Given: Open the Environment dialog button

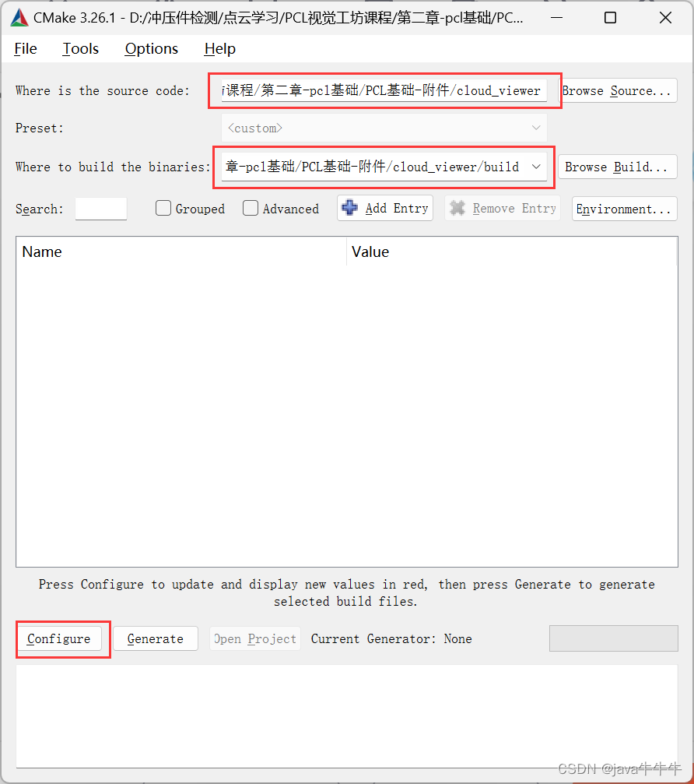Looking at the screenshot, I should point(625,209).
